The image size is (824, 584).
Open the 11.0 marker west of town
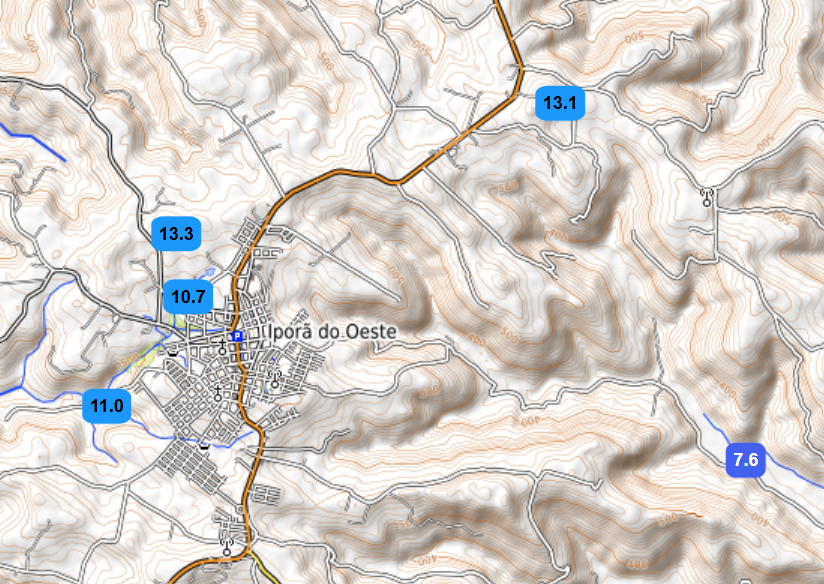[107, 406]
